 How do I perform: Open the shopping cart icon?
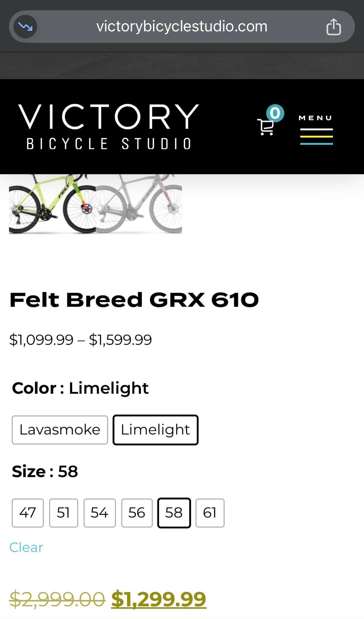(266, 127)
